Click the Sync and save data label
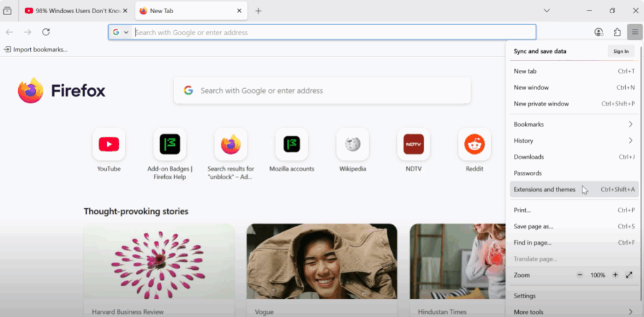This screenshot has height=317, width=644. click(540, 52)
